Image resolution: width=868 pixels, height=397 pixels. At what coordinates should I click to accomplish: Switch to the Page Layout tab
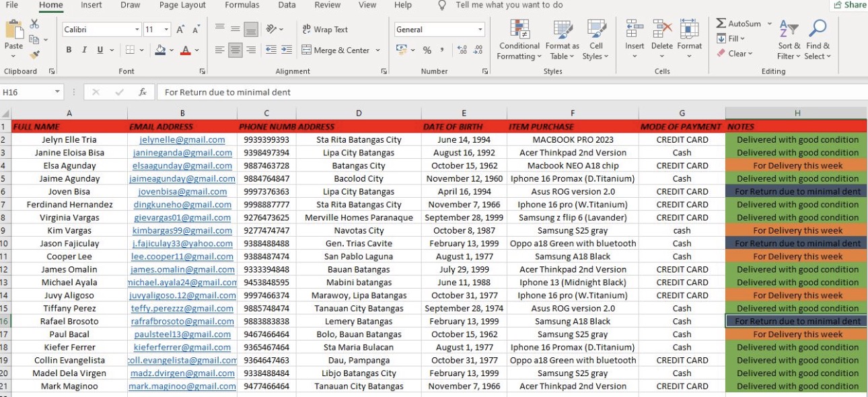tap(183, 5)
